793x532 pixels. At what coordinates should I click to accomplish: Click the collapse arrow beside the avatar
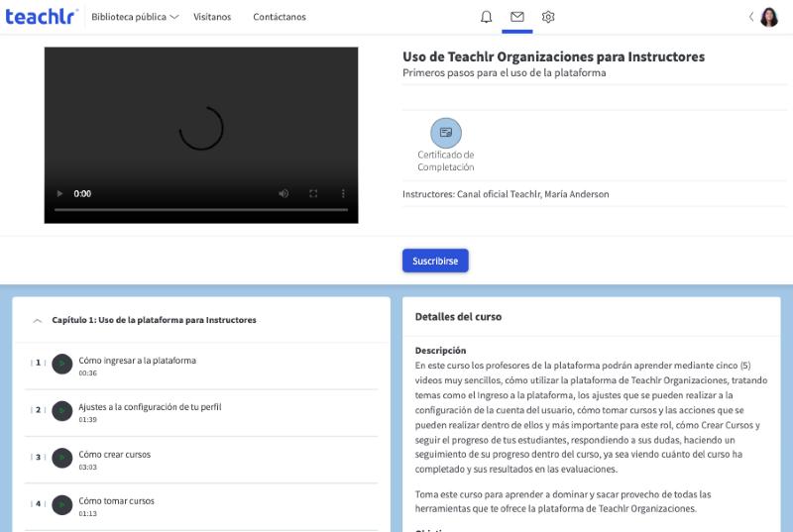tap(751, 17)
